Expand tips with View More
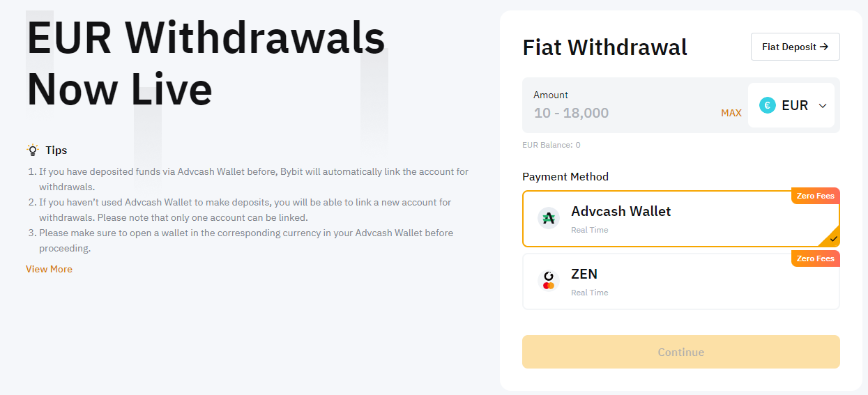868x395 pixels. 49,269
